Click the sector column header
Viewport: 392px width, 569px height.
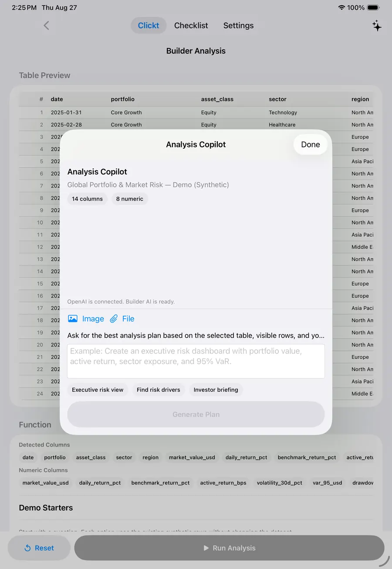point(278,99)
